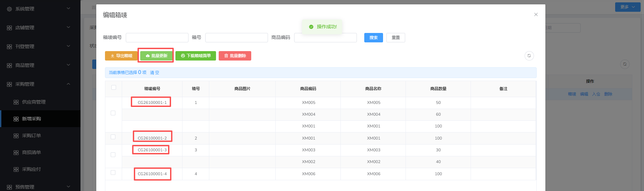This screenshot has width=644, height=191.
Task: Click the 新增采购 grid icon
Action: 16,119
